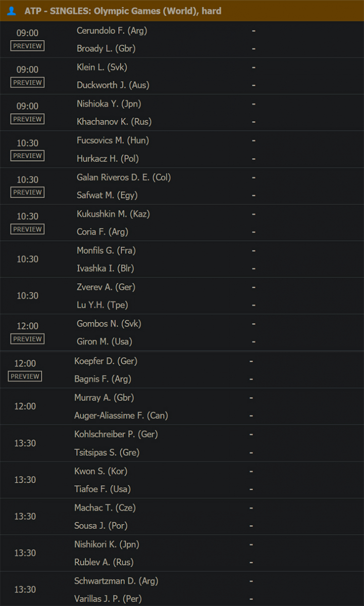
Task: Open PREVIEW for Cerundolo vs Broady match
Action: (x=27, y=46)
